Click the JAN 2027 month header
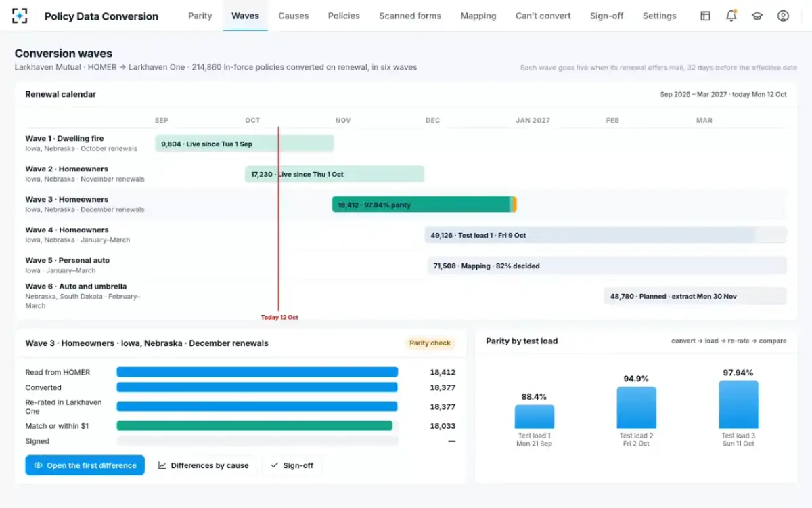 point(533,120)
